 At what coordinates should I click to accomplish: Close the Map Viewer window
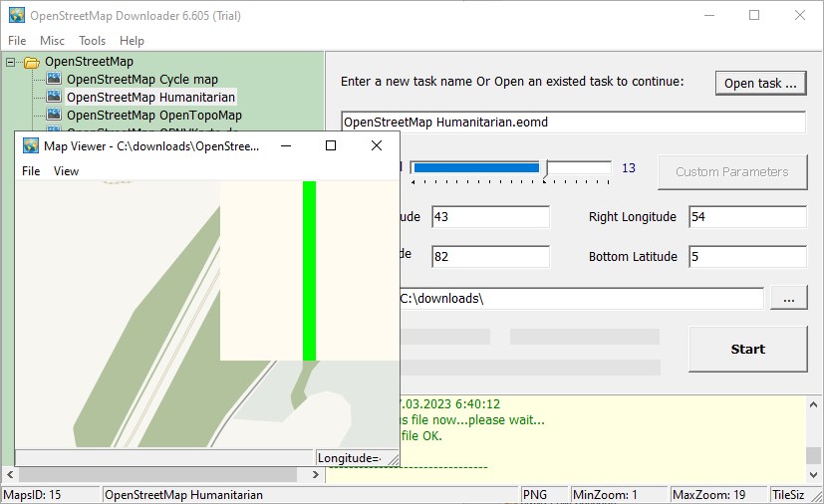pos(377,145)
